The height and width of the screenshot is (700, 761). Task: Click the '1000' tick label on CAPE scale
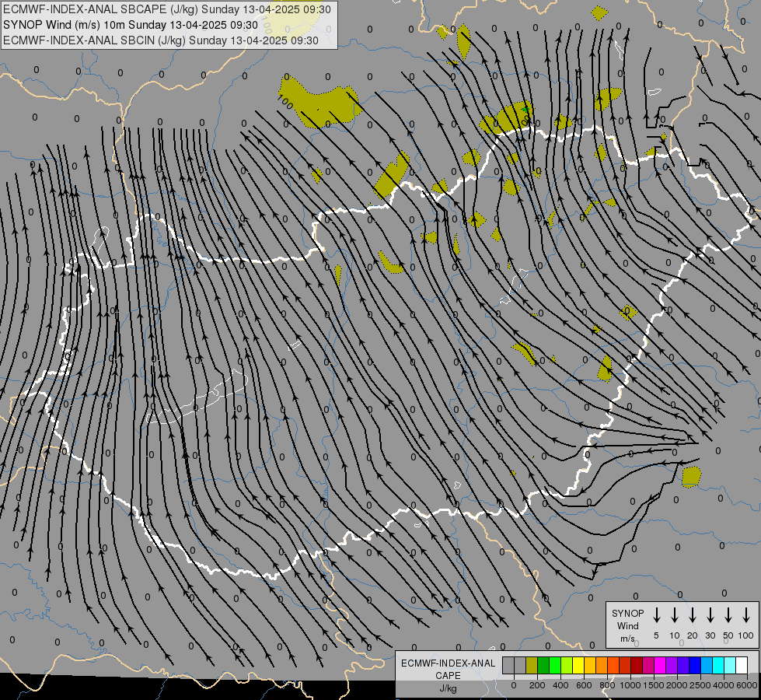point(630,685)
